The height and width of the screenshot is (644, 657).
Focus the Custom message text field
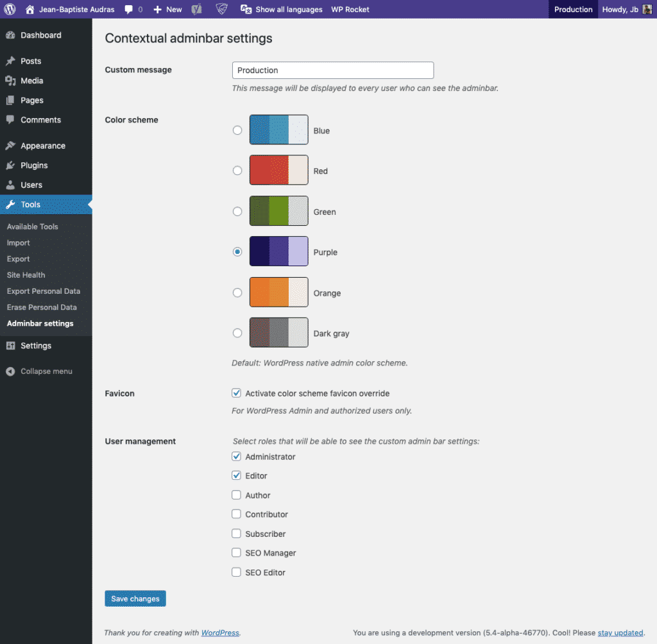click(x=333, y=71)
